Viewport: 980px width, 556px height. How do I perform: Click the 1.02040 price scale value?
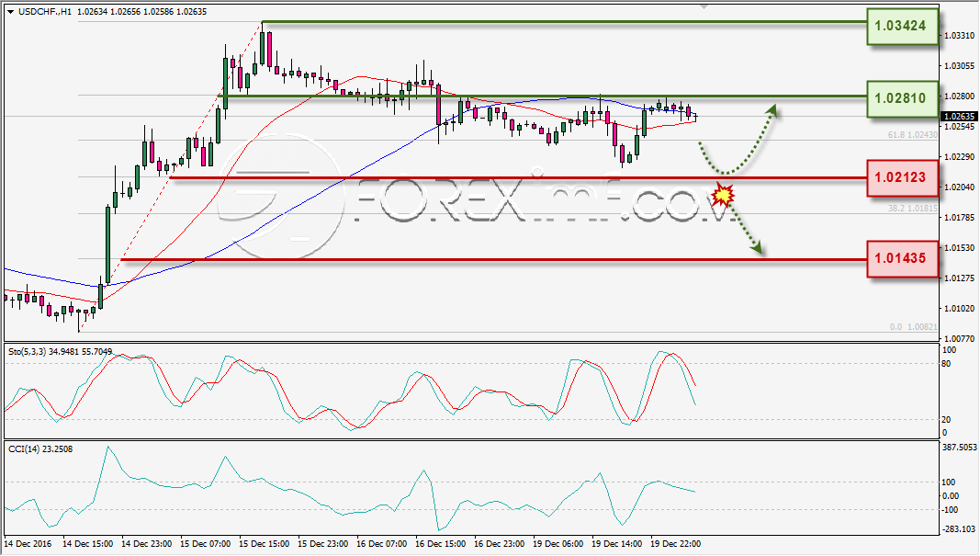959,187
